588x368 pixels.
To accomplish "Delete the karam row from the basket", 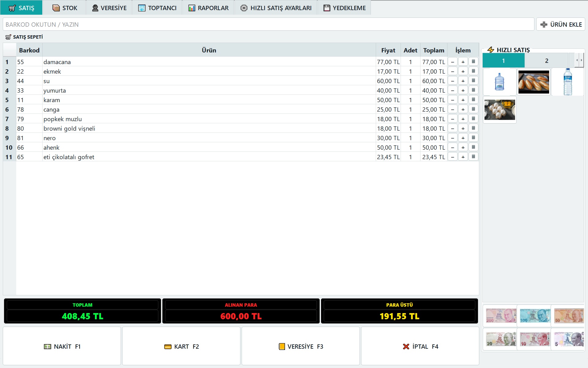I will (473, 100).
